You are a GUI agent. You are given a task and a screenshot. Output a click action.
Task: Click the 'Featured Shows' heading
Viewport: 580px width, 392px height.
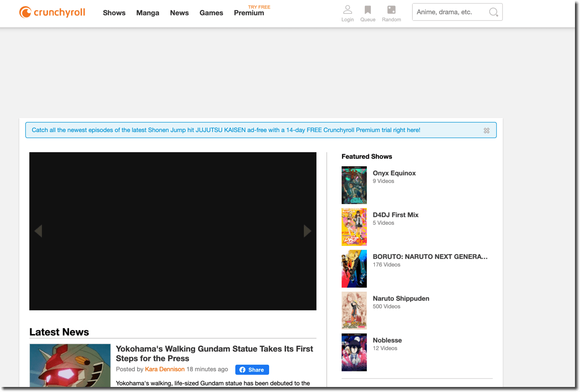coord(366,156)
